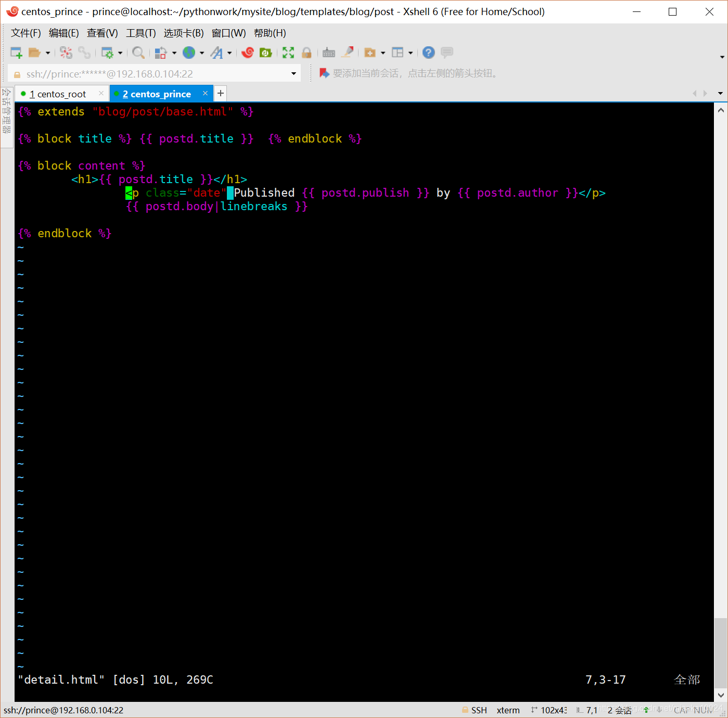Open the 窗口(W) menu
This screenshot has height=718, width=728.
[229, 33]
